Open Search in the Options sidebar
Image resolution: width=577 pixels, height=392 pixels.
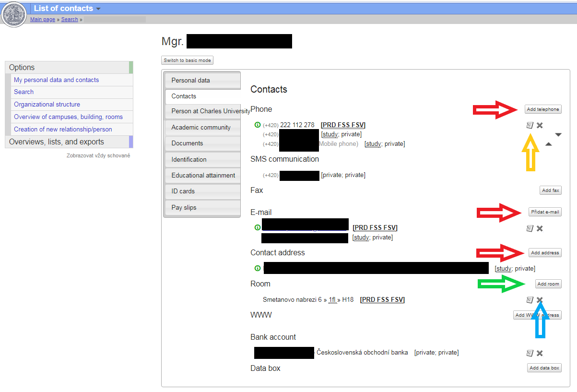click(x=24, y=92)
